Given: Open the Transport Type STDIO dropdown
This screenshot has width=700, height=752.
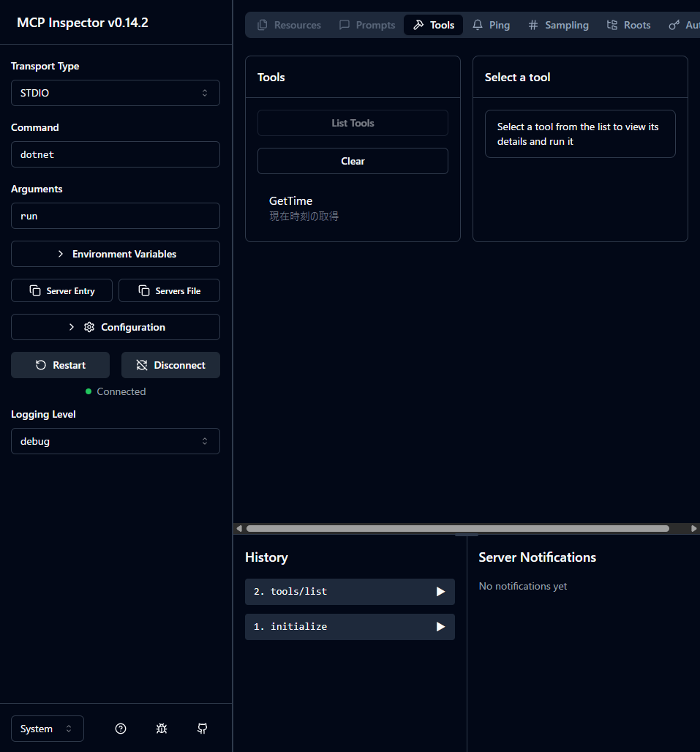Looking at the screenshot, I should 115,93.
